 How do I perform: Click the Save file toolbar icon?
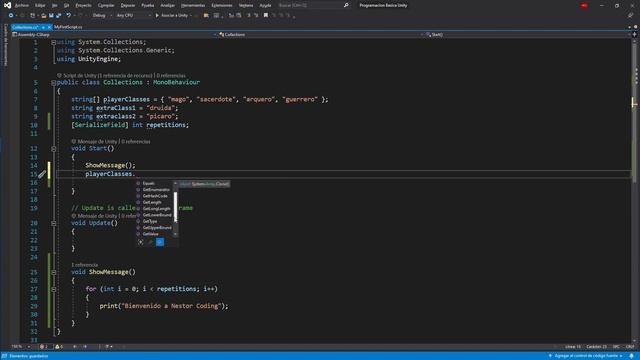tap(51, 16)
